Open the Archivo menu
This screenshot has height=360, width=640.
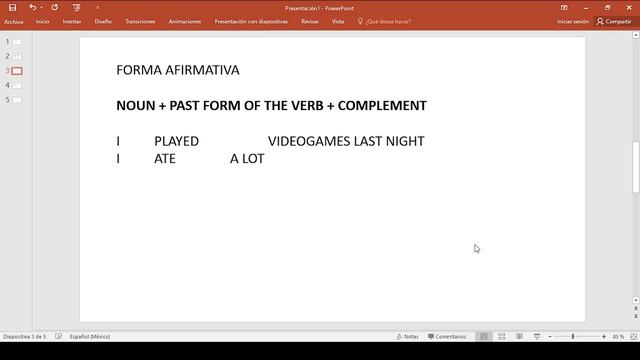click(13, 22)
